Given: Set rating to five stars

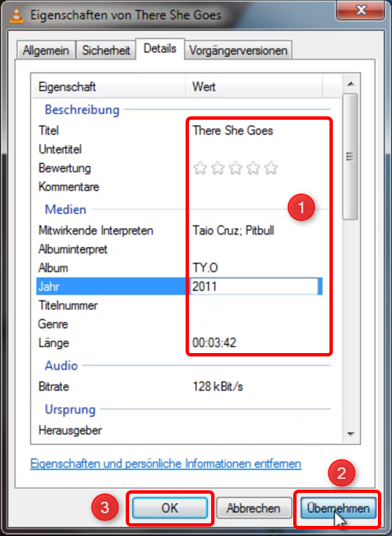Looking at the screenshot, I should (271, 168).
